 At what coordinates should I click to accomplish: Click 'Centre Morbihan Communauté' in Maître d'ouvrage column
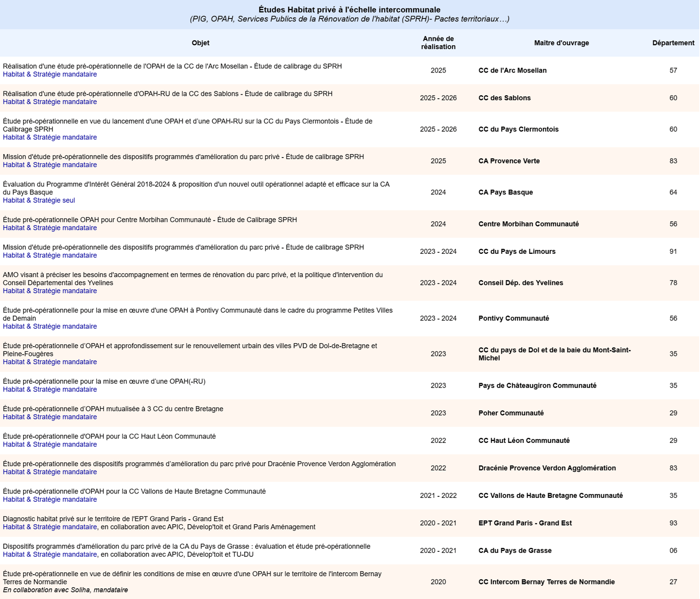[528, 224]
